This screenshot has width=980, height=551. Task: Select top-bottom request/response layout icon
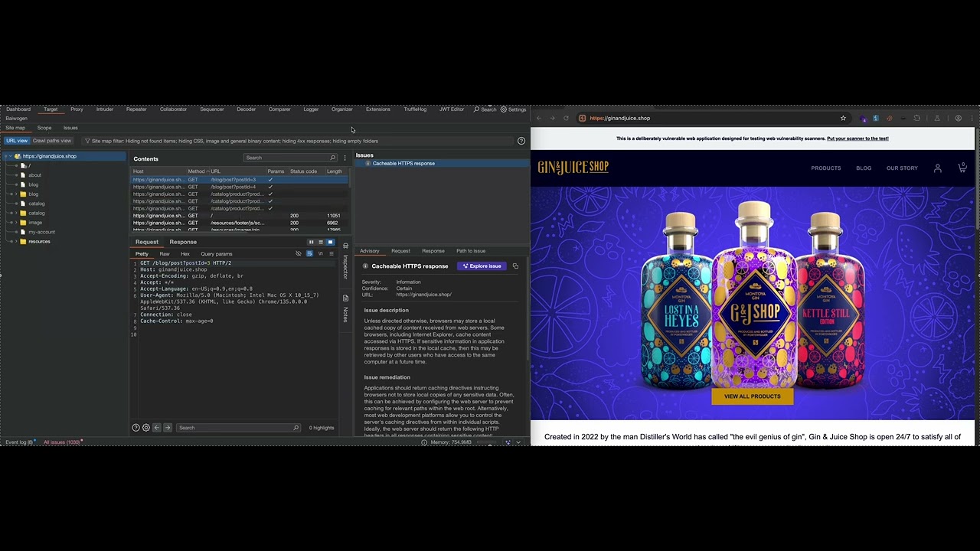point(321,242)
